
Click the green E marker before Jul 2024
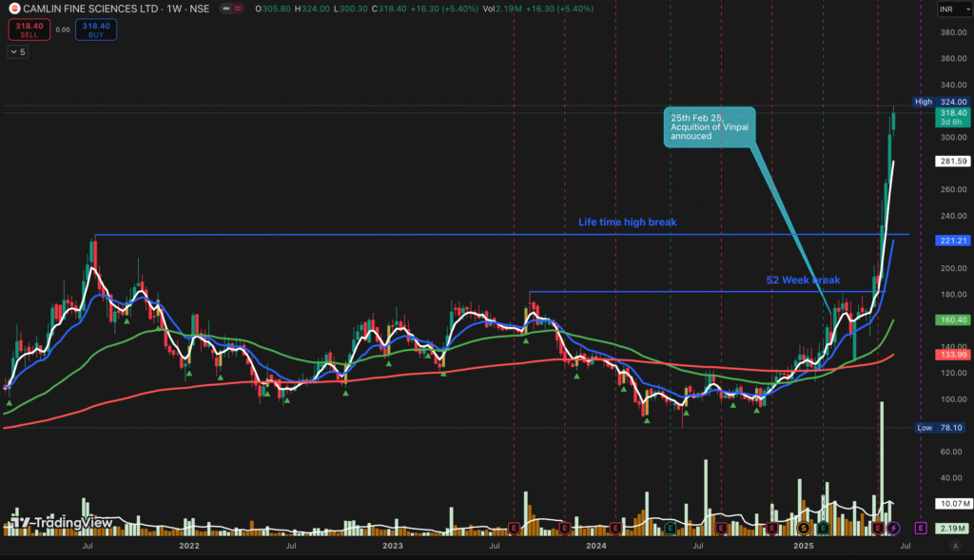coord(671,529)
